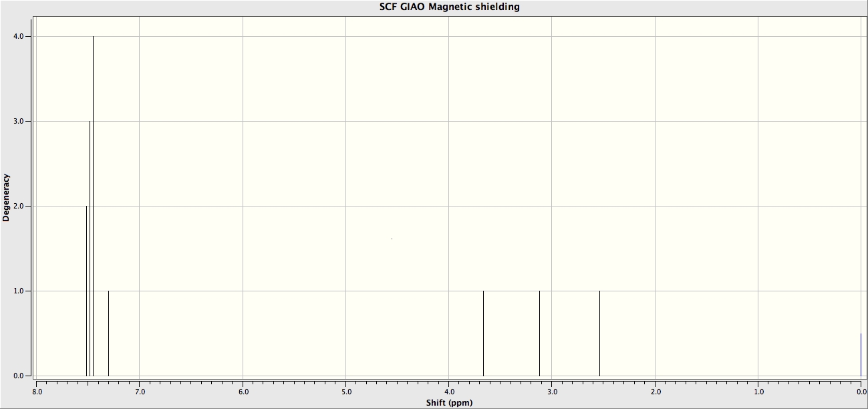This screenshot has height=409, width=868.
Task: Select the peak with degeneracy 4.0
Action: (x=93, y=206)
